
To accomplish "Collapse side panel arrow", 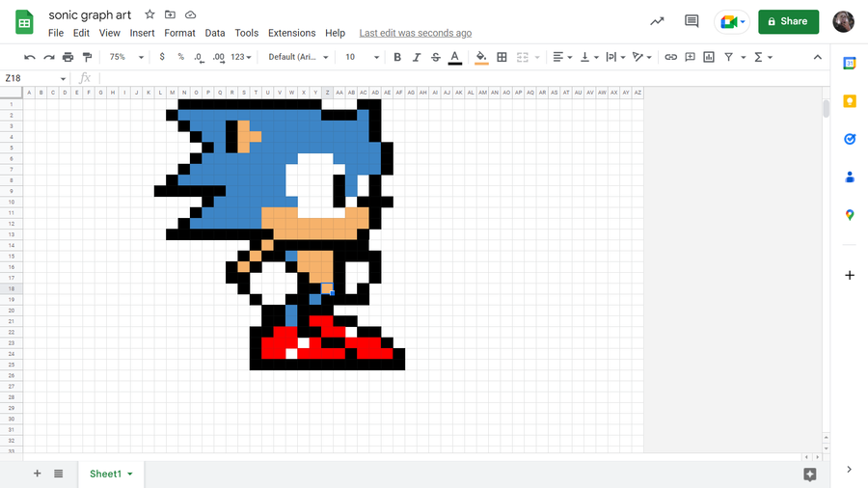I will click(849, 469).
